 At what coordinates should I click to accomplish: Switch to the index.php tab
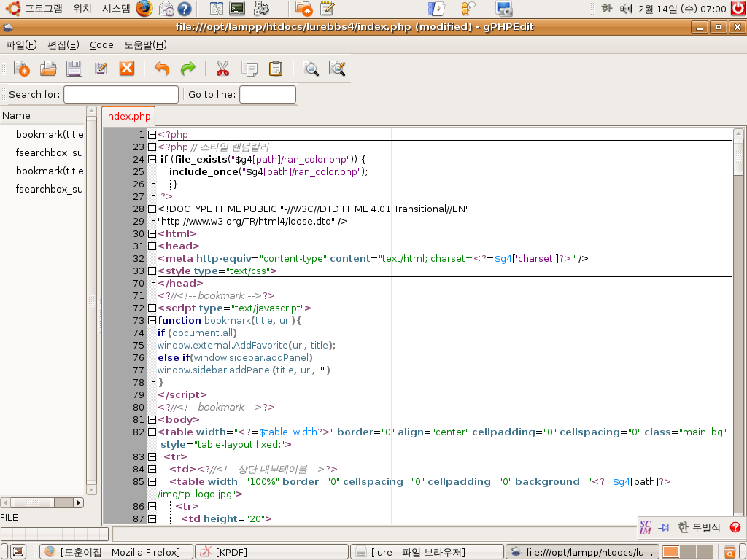click(128, 117)
